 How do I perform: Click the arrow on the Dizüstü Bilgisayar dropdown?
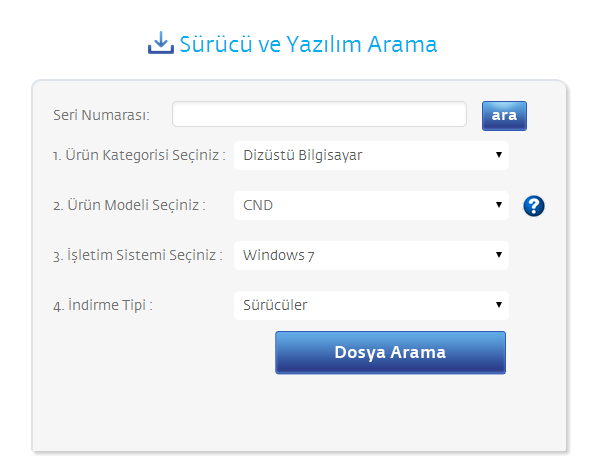point(498,155)
